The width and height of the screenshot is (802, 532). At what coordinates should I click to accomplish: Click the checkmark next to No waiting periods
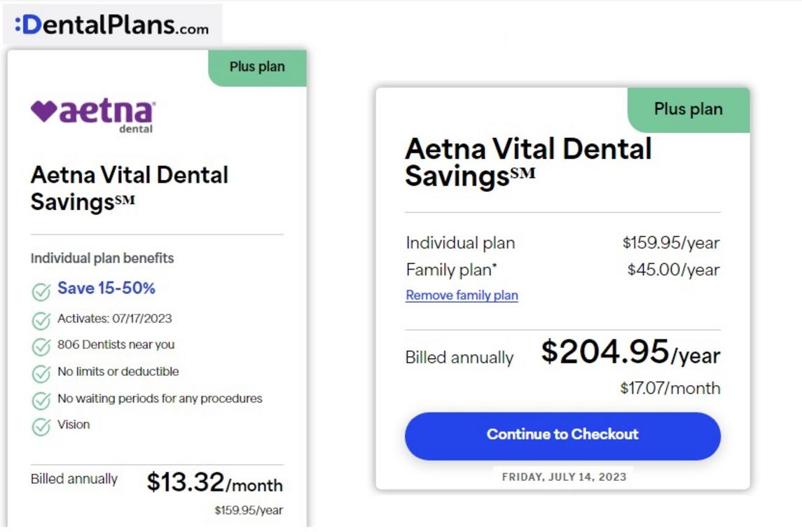[41, 400]
